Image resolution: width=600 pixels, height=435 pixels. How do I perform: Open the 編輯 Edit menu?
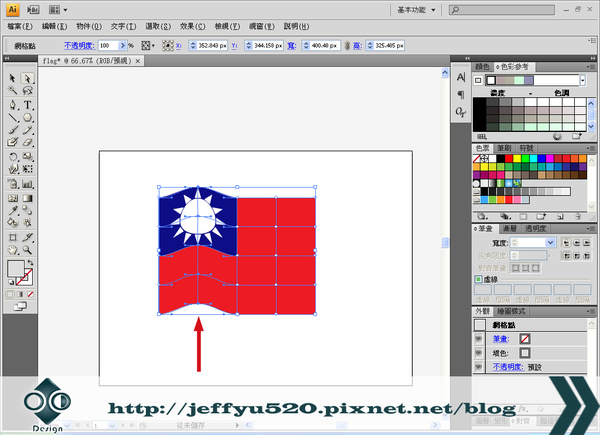(54, 26)
